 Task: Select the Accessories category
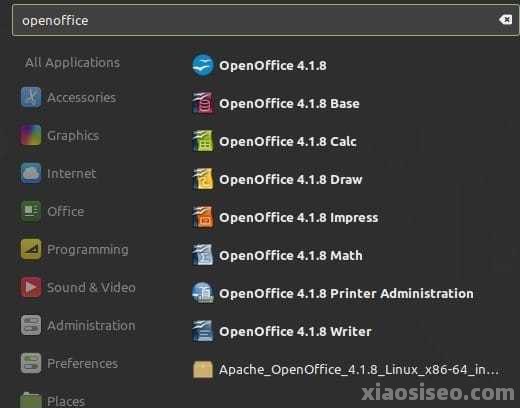pyautogui.click(x=68, y=97)
